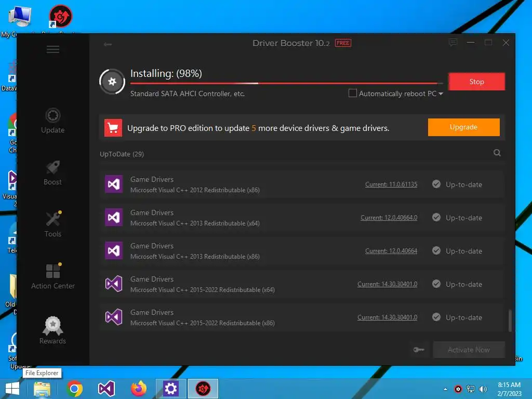Viewport: 532px width, 399px height.
Task: Open the Settings gear app in the taskbar
Action: click(170, 389)
